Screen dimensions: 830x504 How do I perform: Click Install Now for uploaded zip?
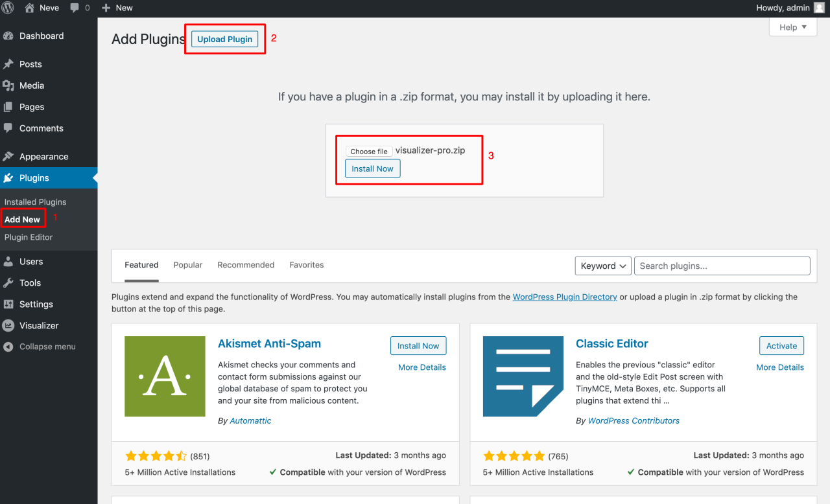[x=373, y=168]
